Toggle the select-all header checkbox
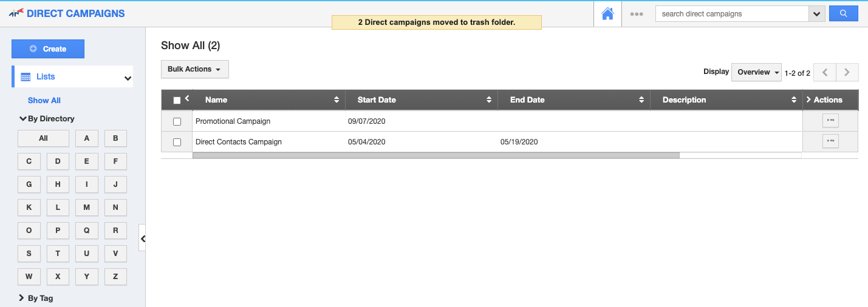Screen dimensions: 868x307 click(x=177, y=101)
